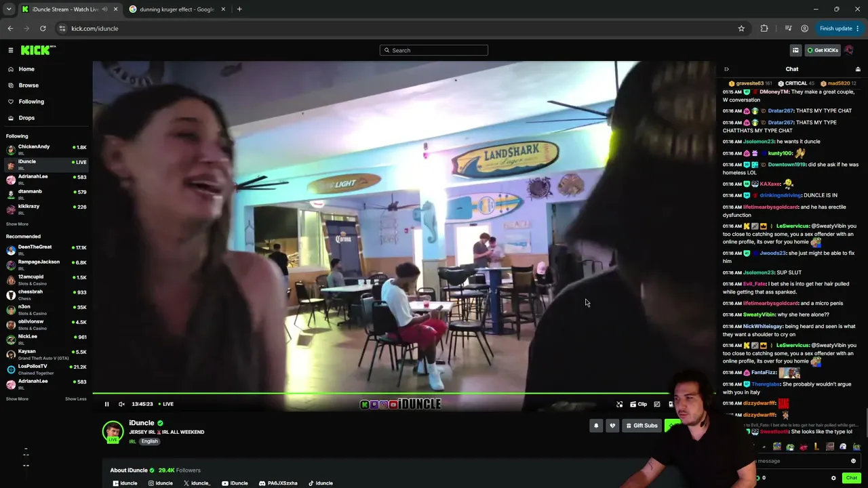Screen dimensions: 868x488
Task: Open the Gift Subs button
Action: [x=642, y=426]
